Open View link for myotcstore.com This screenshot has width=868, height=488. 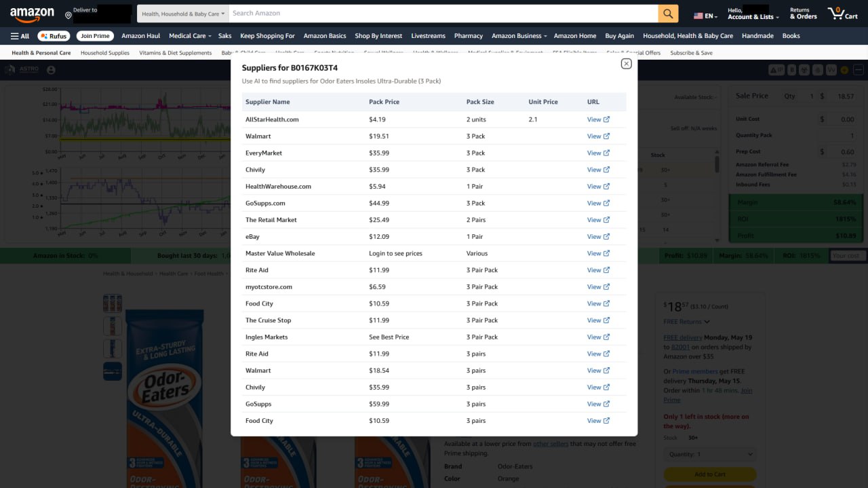point(598,287)
